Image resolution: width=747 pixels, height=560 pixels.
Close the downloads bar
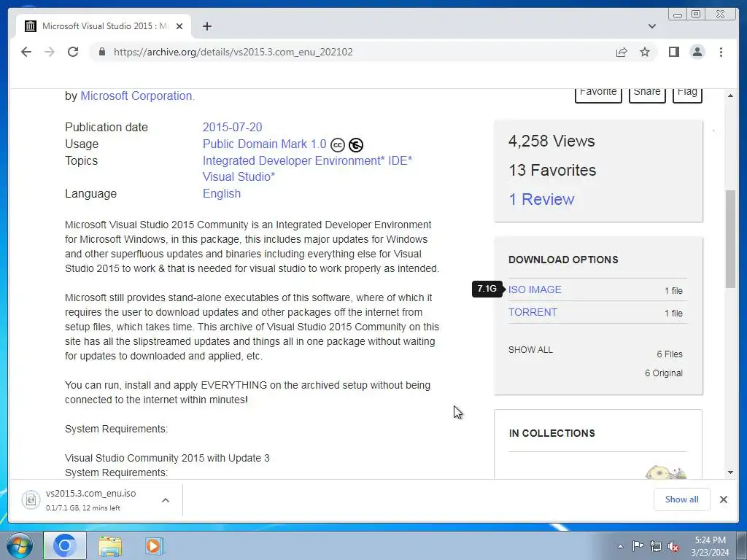724,499
